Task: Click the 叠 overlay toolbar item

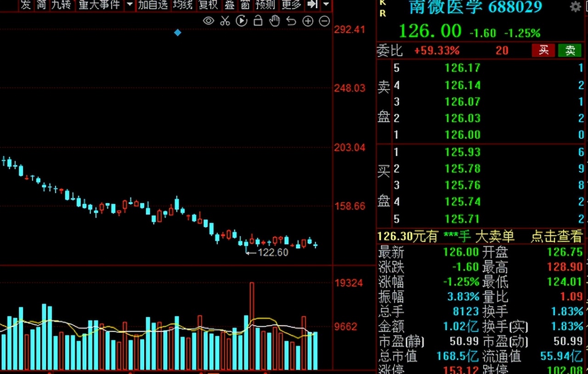Action: point(229,5)
